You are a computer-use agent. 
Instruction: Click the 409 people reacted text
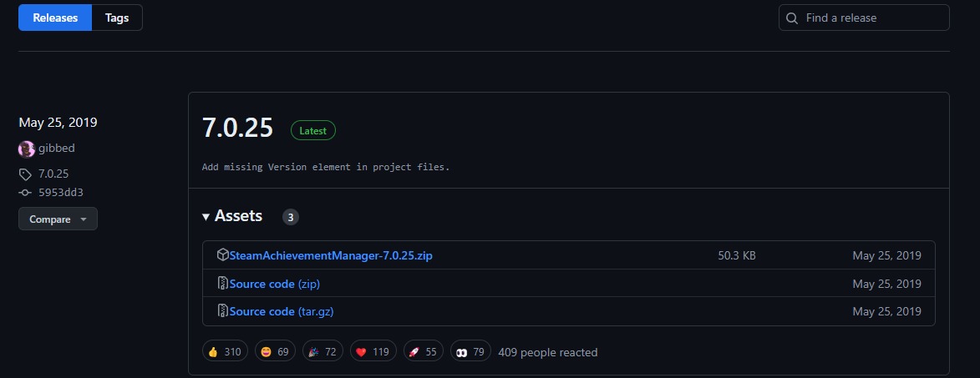click(x=547, y=352)
